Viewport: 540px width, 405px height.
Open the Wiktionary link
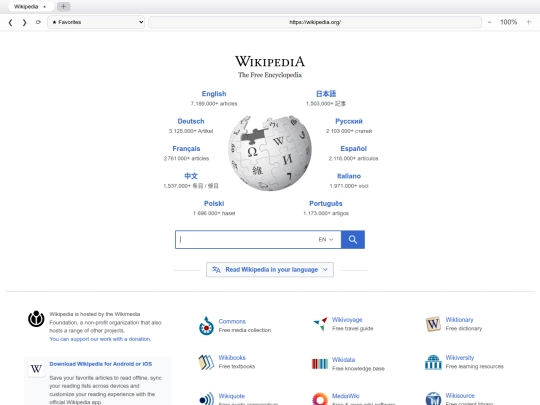click(x=459, y=320)
